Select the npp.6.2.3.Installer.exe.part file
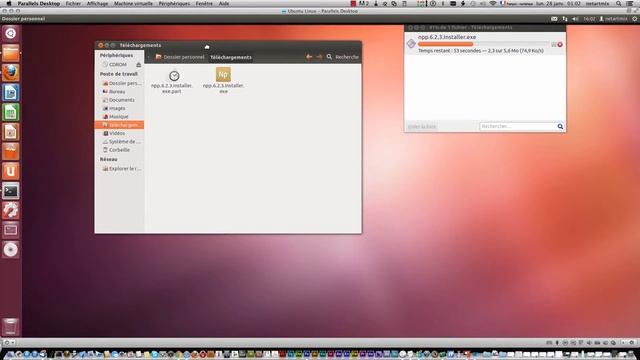640x360 pixels. (172, 82)
